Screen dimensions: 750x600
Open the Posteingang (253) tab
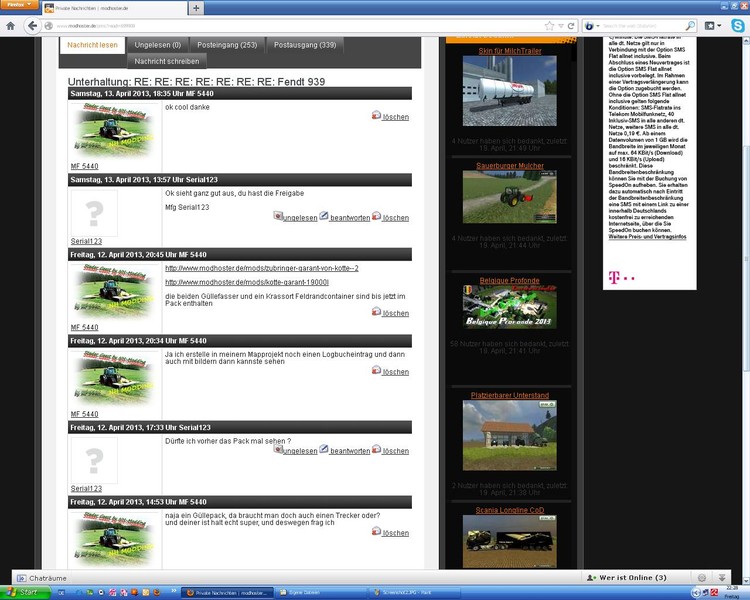[227, 45]
